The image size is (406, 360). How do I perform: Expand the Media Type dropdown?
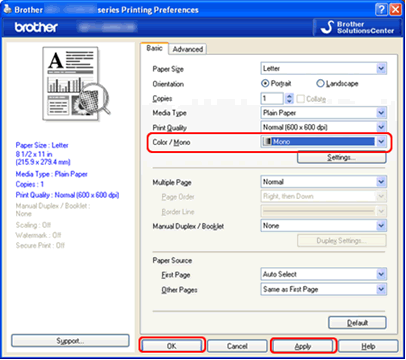[x=323, y=113]
